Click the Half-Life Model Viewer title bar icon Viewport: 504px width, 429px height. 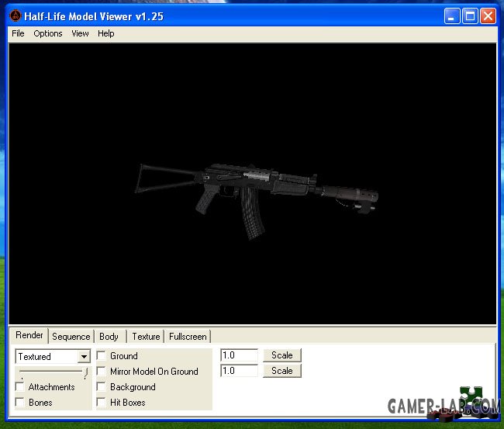pyautogui.click(x=15, y=16)
